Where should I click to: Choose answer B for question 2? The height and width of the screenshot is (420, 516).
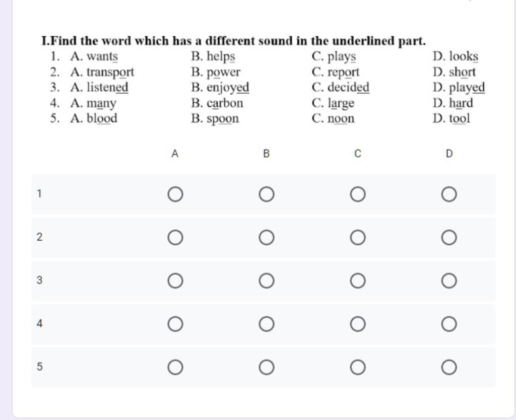point(266,238)
